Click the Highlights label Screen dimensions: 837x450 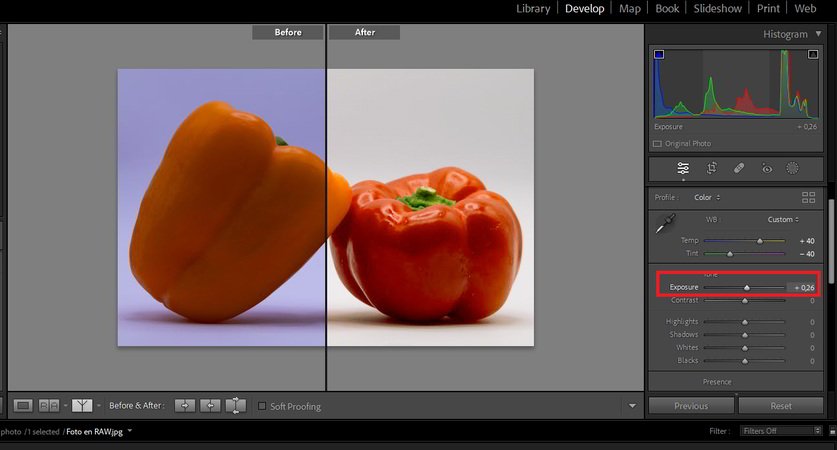tap(682, 321)
